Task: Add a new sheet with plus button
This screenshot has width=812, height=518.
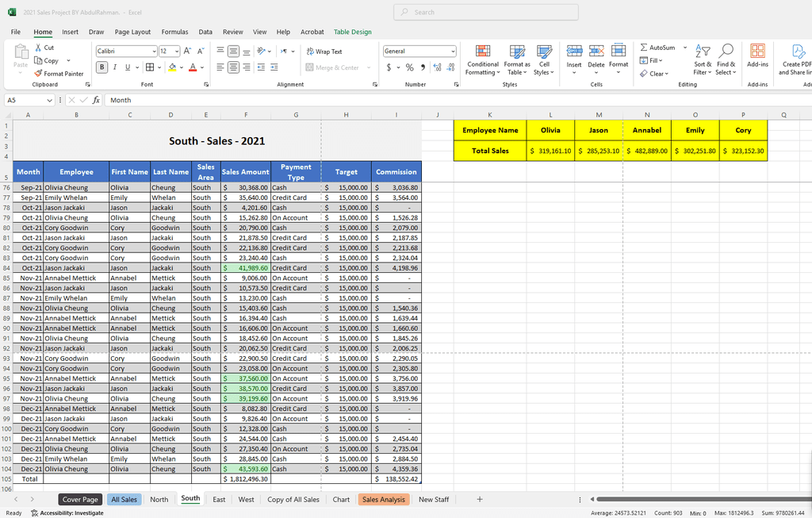Action: coord(480,499)
